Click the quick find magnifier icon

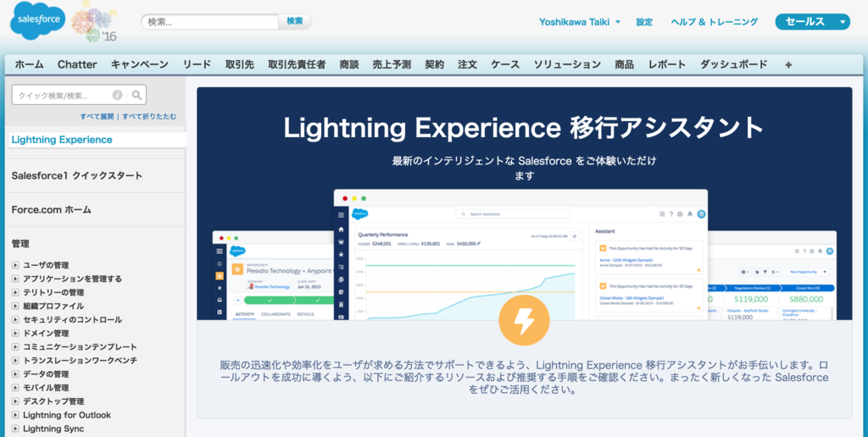[136, 95]
